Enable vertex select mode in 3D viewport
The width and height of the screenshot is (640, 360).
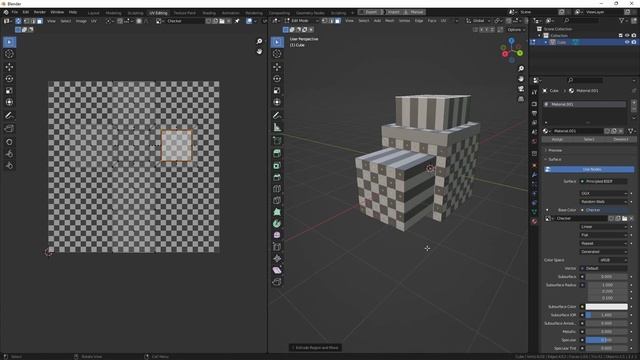pyautogui.click(x=325, y=21)
